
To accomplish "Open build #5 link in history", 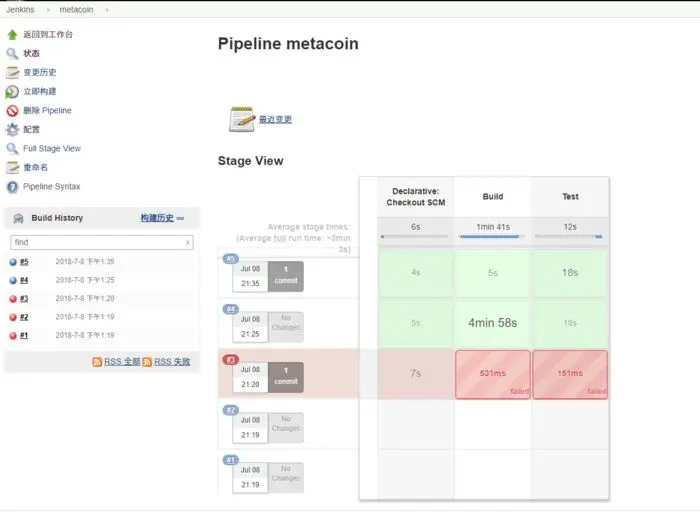I will tap(24, 262).
